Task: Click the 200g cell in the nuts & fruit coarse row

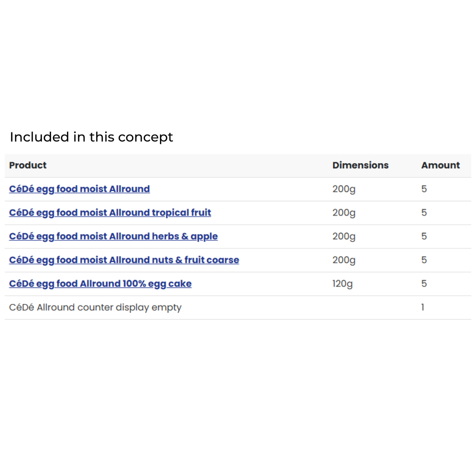Action: click(x=344, y=260)
